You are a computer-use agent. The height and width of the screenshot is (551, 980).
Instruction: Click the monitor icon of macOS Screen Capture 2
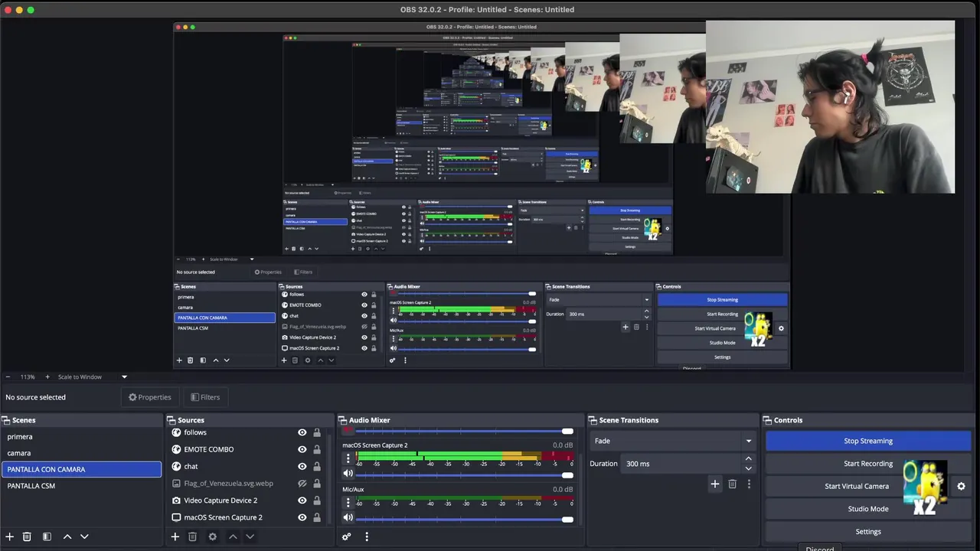(x=177, y=517)
